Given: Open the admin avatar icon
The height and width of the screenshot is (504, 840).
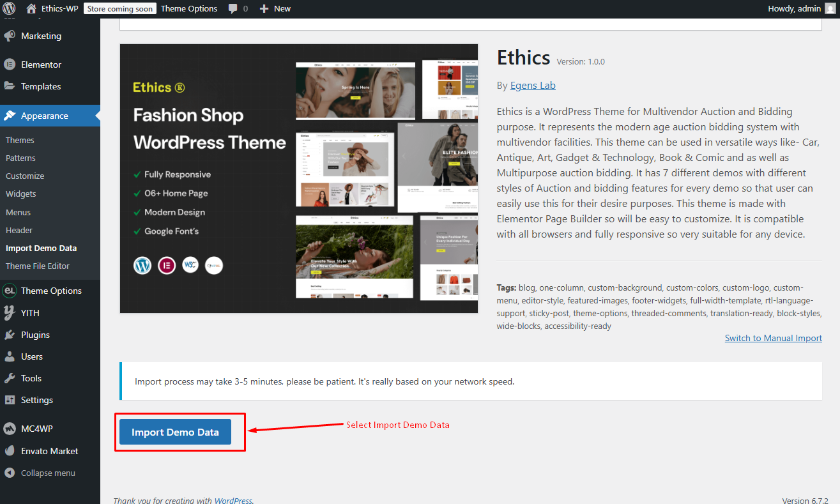Looking at the screenshot, I should [x=830, y=8].
